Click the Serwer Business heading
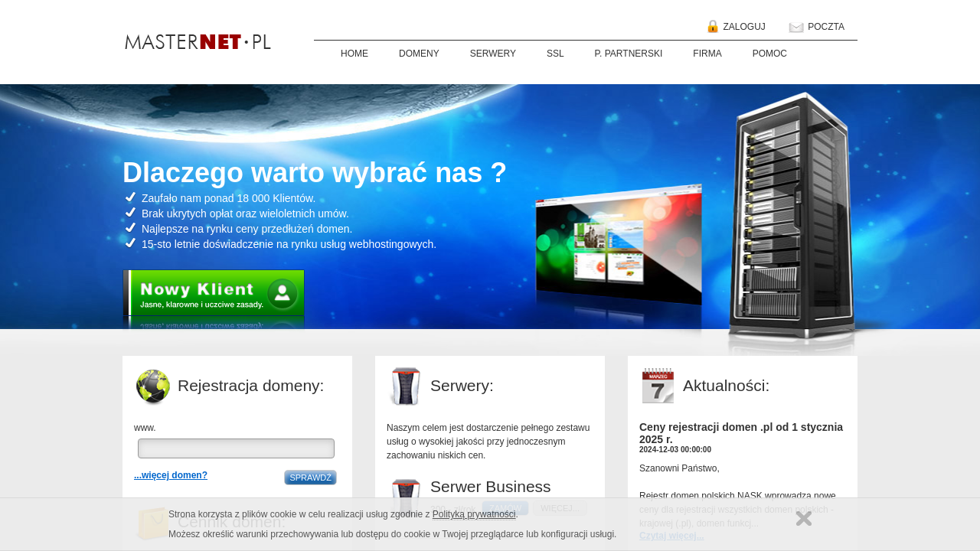Viewport: 980px width, 551px height. click(491, 487)
